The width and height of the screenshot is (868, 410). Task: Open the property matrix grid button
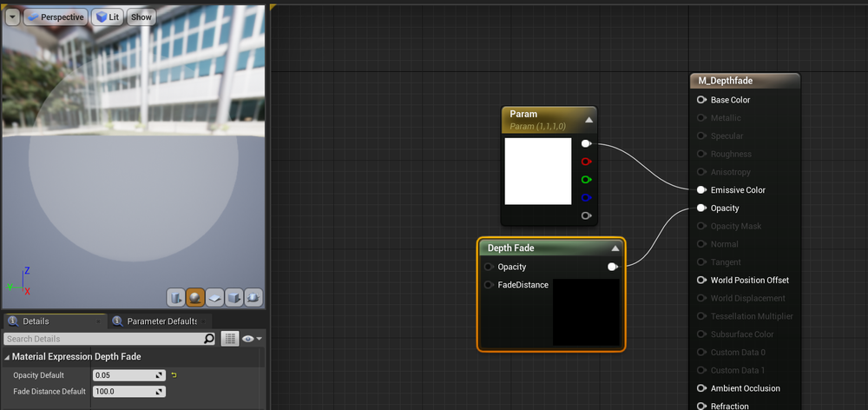click(x=230, y=339)
